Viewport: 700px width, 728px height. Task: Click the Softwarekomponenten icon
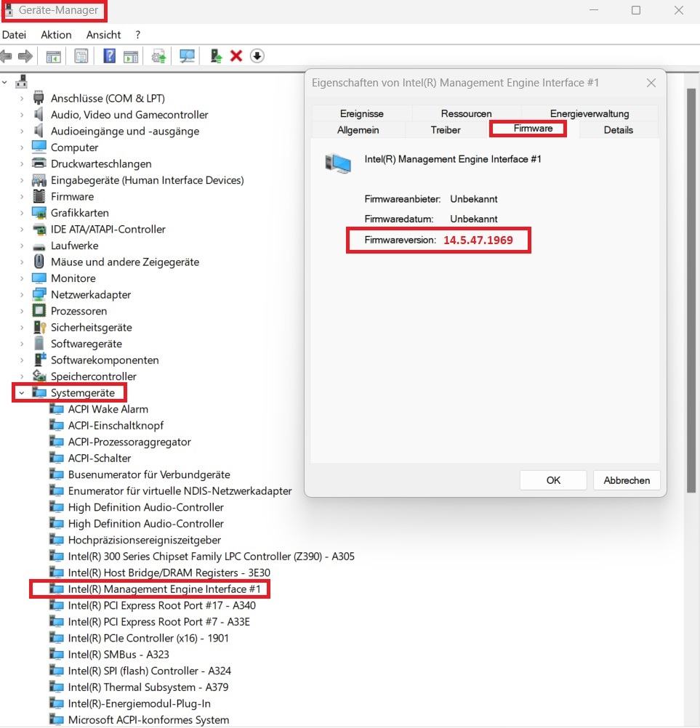(40, 360)
